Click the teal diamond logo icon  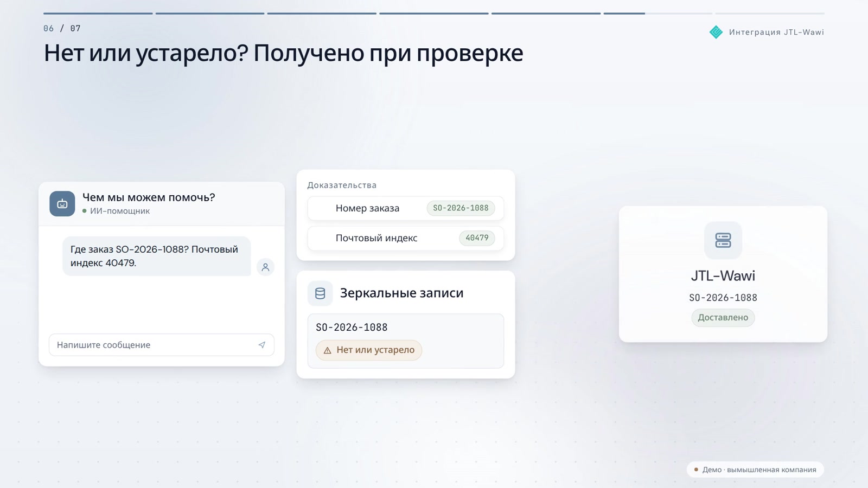coord(716,32)
